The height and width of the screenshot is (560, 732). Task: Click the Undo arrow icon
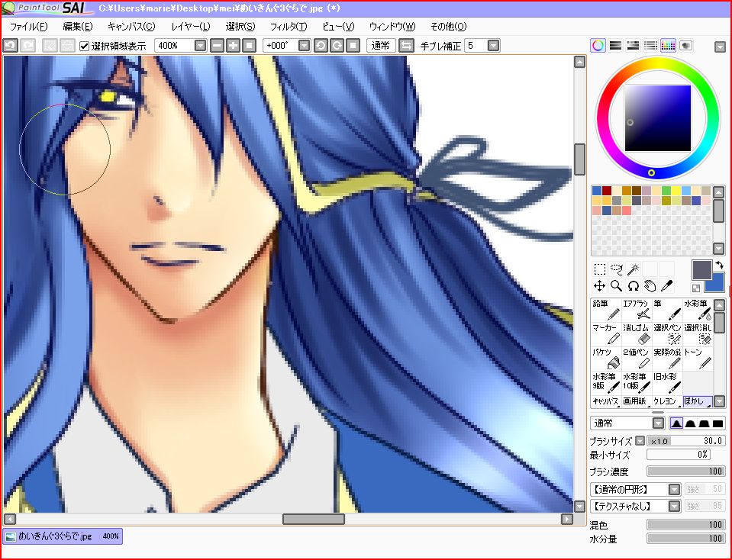pyautogui.click(x=10, y=46)
